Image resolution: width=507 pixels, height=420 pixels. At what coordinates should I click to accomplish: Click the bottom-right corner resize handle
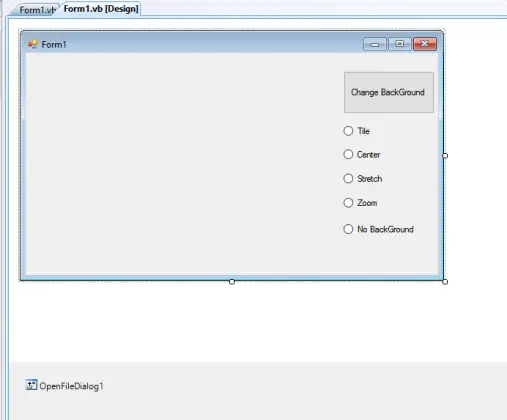pos(445,282)
